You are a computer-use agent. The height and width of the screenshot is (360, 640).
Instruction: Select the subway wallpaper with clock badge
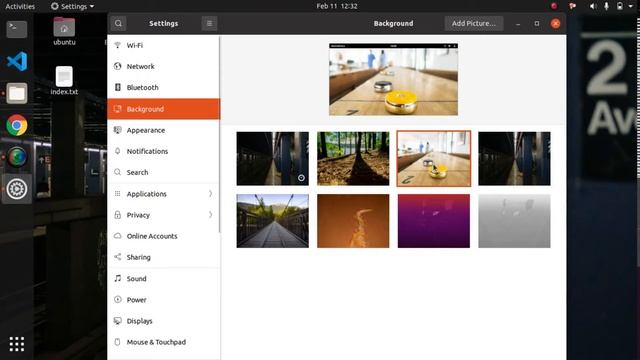[x=273, y=158]
